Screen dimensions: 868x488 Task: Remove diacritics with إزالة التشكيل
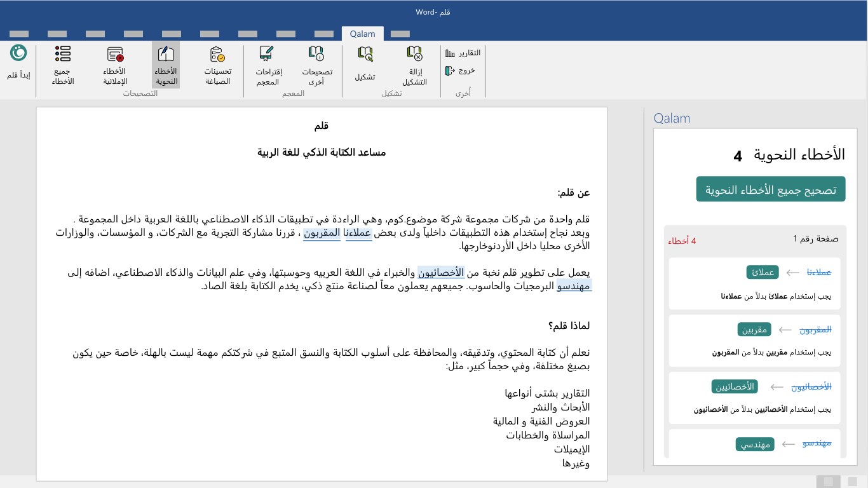click(414, 65)
